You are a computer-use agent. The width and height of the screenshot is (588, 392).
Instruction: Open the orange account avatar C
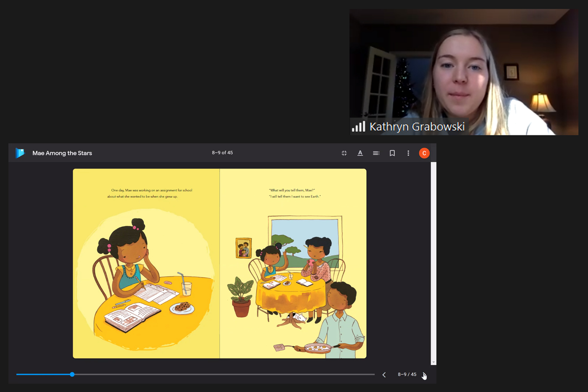(424, 153)
